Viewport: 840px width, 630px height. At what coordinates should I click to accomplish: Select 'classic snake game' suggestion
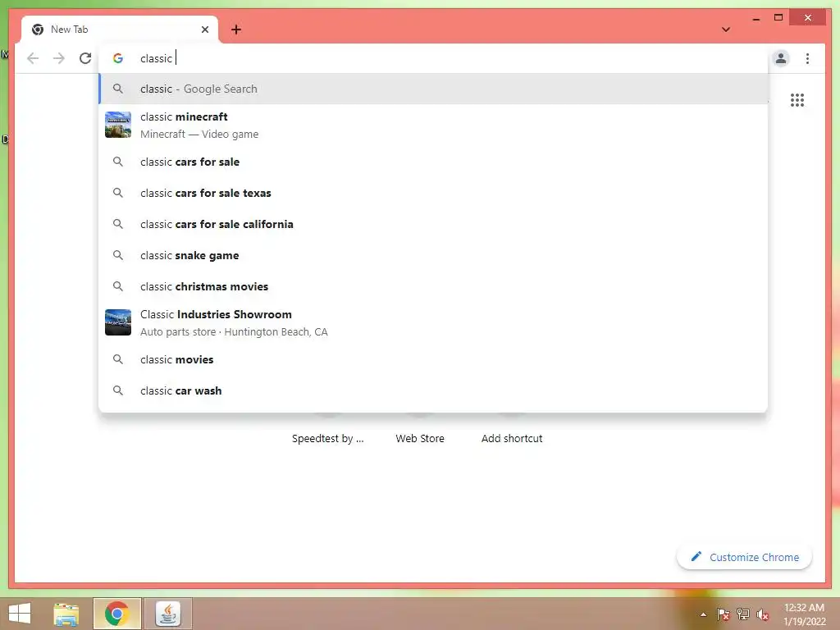click(x=433, y=256)
